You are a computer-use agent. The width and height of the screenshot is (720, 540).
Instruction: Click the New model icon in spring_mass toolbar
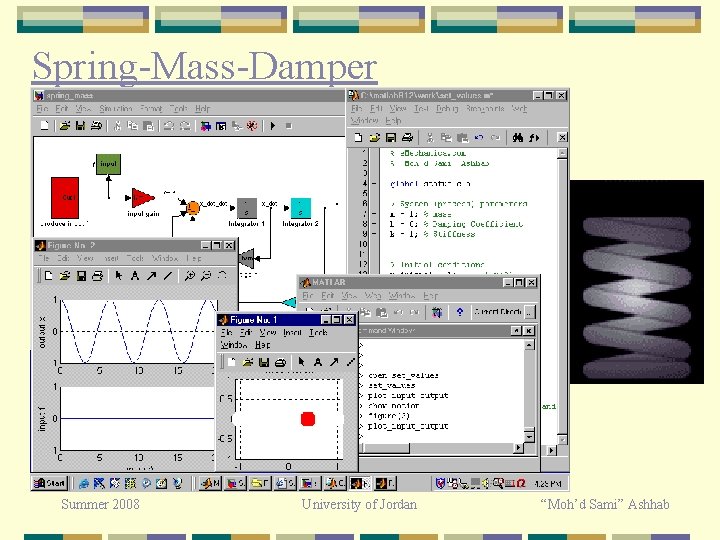click(45, 125)
